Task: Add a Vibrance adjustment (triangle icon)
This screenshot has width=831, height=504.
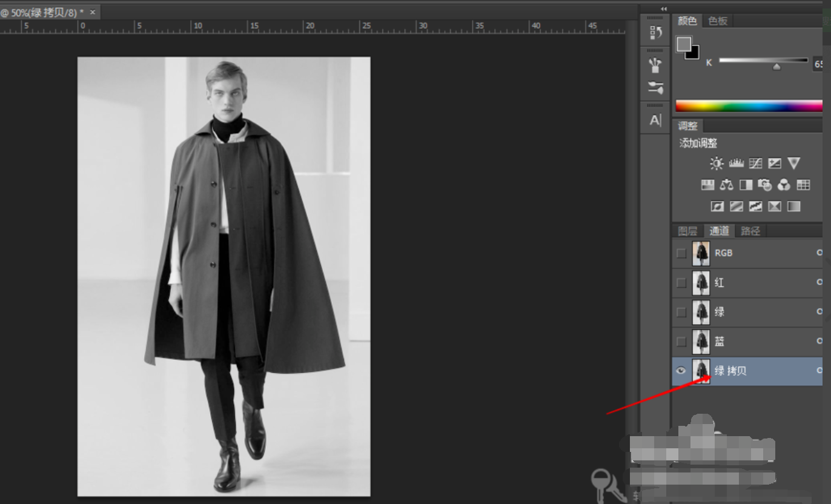Action: click(794, 164)
